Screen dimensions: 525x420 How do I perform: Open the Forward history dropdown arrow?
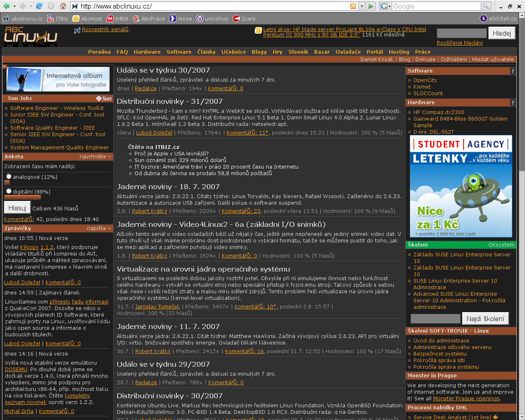[30, 6]
